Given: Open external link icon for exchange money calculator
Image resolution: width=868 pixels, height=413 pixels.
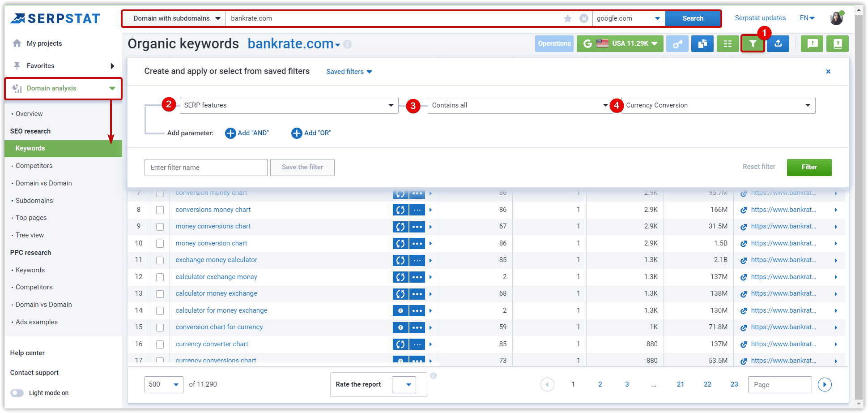Looking at the screenshot, I should coord(743,260).
